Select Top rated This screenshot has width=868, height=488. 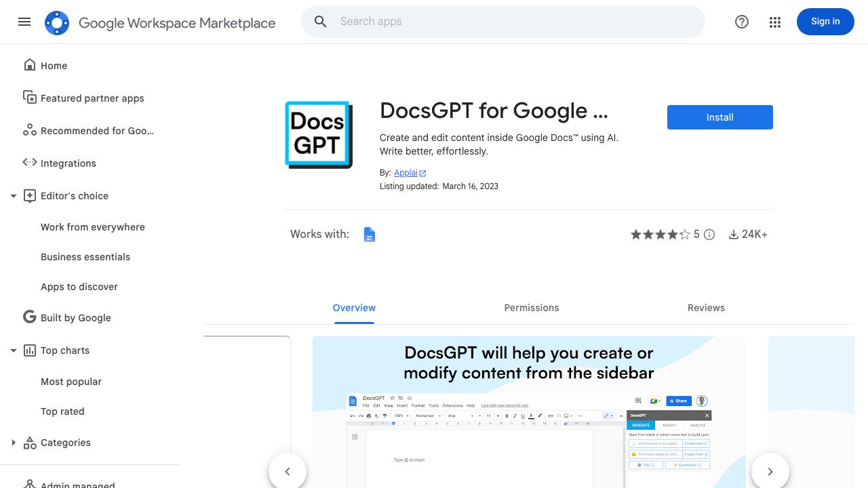62,411
